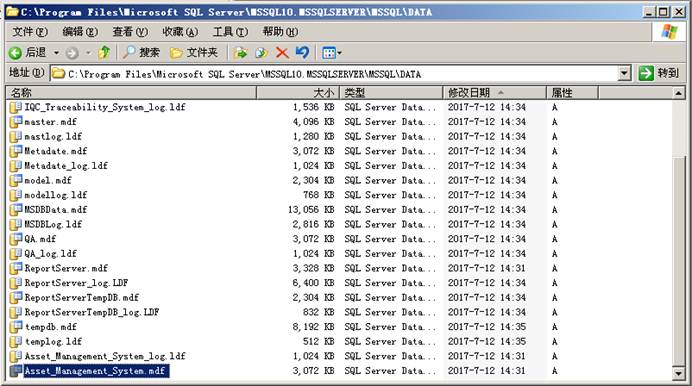Click the ReportServer.mdf file icon
Viewport: 692px width, 386px height.
[x=16, y=268]
